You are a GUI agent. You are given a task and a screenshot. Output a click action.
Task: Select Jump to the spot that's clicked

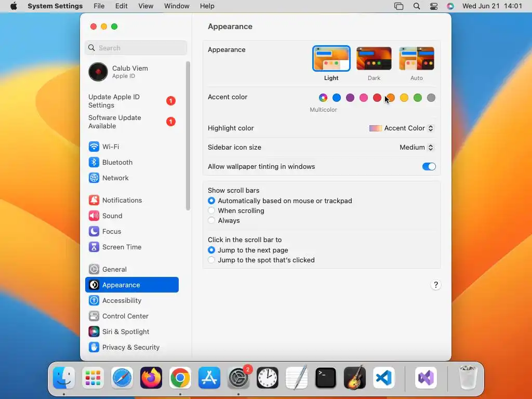(211, 260)
